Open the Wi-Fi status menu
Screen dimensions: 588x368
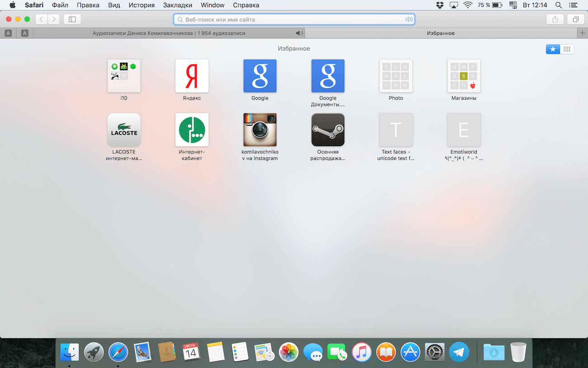coord(468,5)
